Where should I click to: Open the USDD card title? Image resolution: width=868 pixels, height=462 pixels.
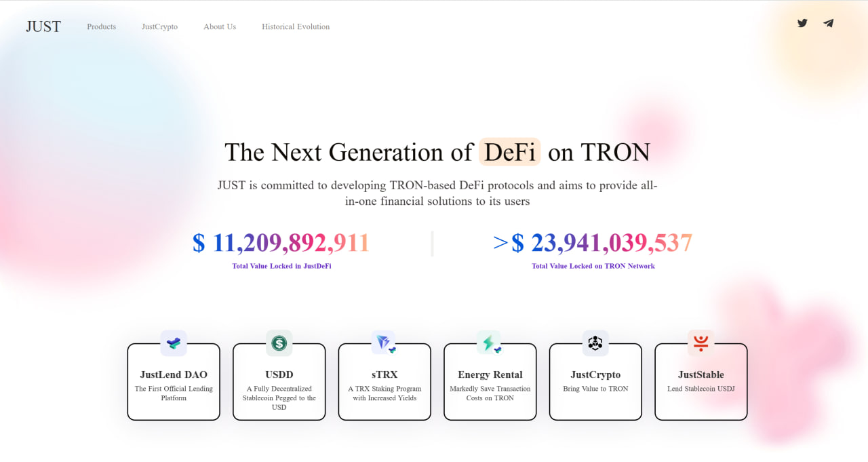click(x=279, y=374)
